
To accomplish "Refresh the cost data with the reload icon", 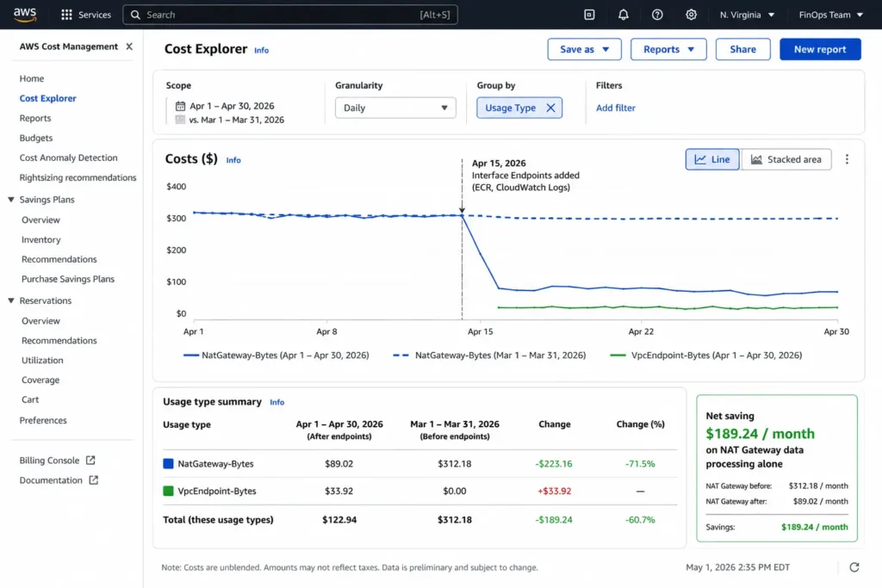I will pyautogui.click(x=854, y=567).
